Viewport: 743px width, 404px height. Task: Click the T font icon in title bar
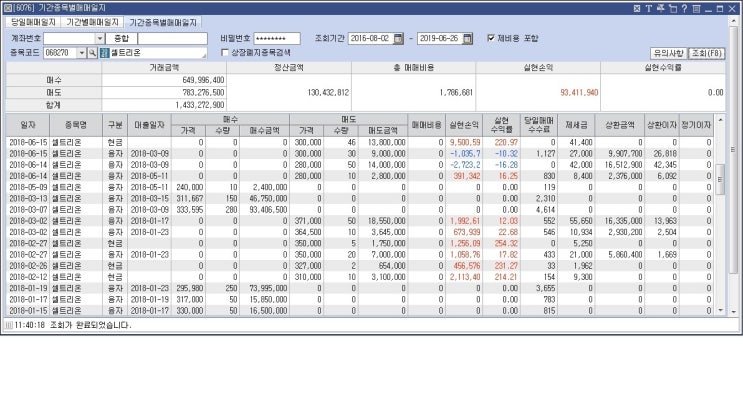pos(649,9)
